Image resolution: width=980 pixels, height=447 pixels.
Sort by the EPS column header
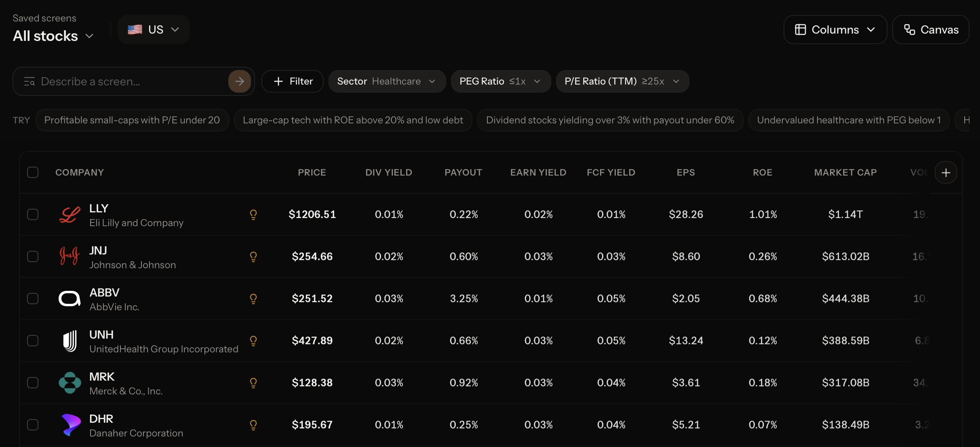pyautogui.click(x=686, y=172)
